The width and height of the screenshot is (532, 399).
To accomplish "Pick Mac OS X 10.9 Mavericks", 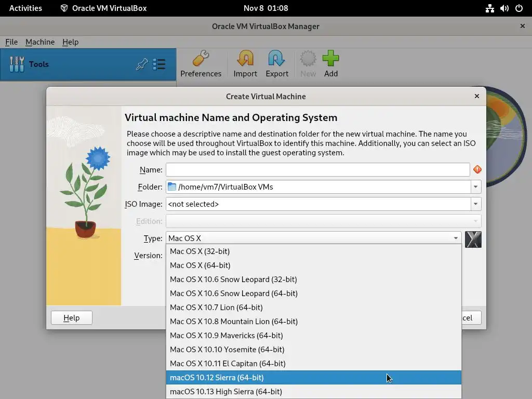I will pos(313,336).
